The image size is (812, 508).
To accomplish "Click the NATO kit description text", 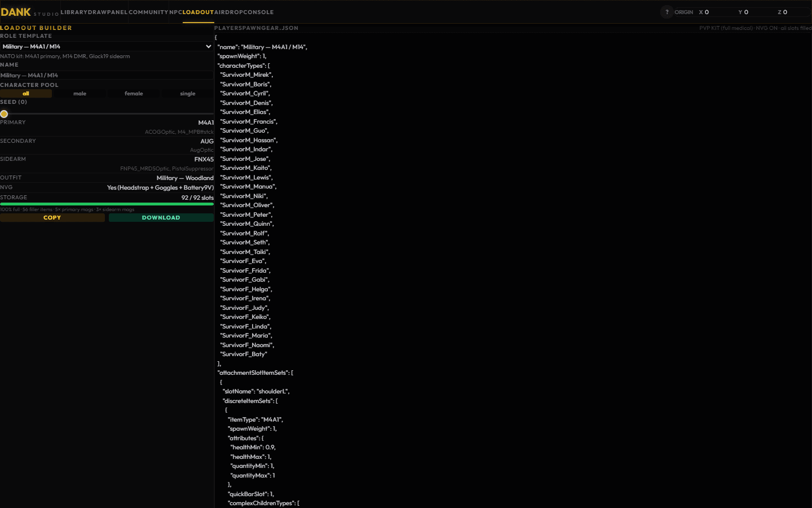I will 65,56.
